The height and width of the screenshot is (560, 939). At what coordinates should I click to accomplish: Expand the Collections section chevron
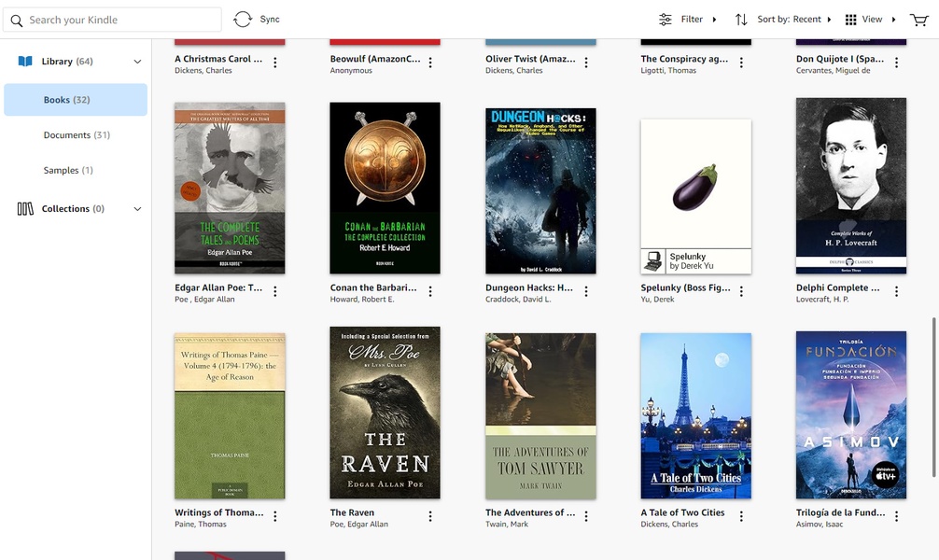137,209
